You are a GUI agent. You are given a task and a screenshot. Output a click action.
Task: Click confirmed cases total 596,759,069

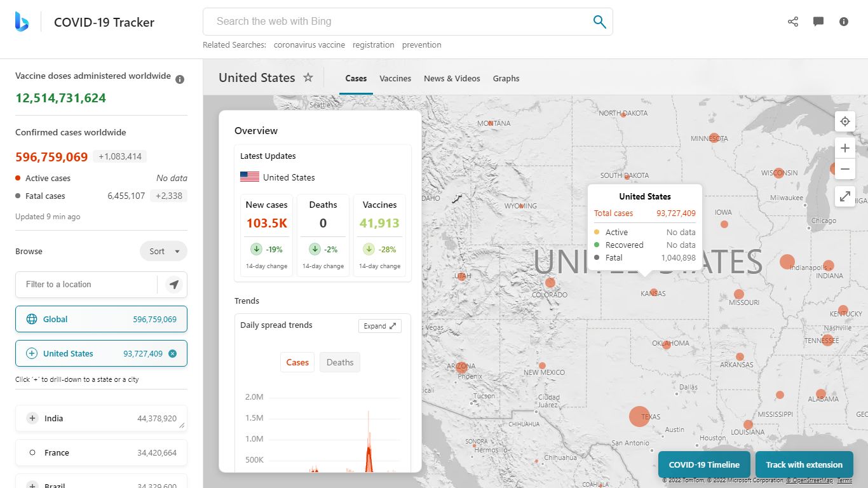[x=51, y=157]
